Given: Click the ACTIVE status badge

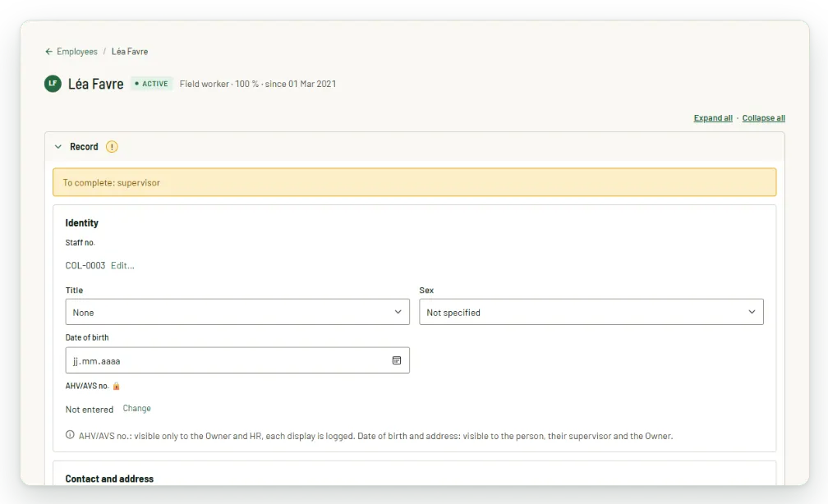Looking at the screenshot, I should point(151,84).
